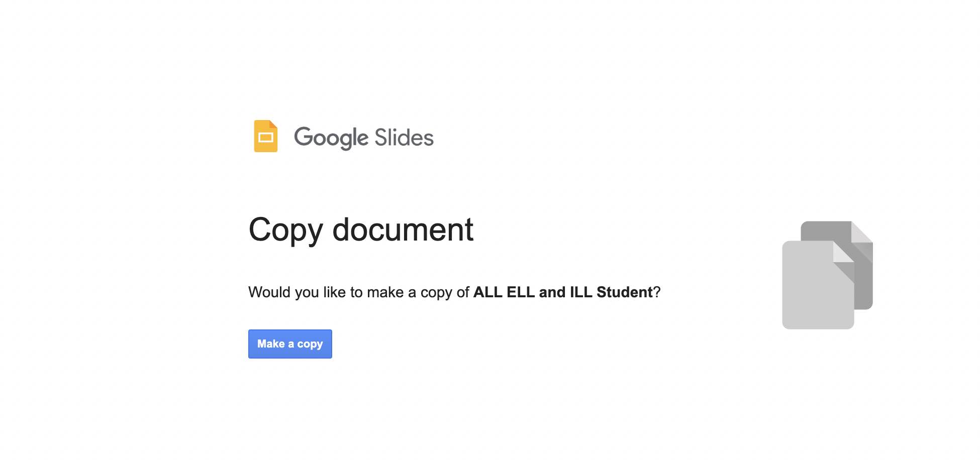Click the word document in the heading
This screenshot has height=460, width=980.
tap(403, 230)
